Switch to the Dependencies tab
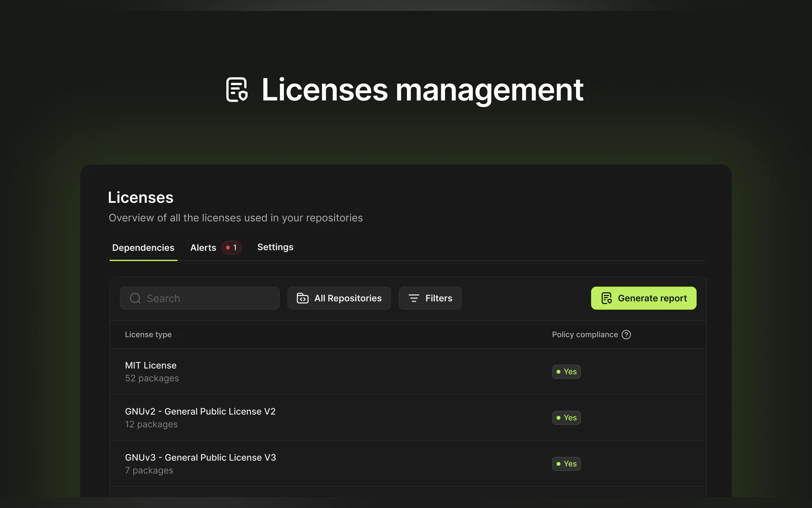This screenshot has height=508, width=812. pos(143,248)
